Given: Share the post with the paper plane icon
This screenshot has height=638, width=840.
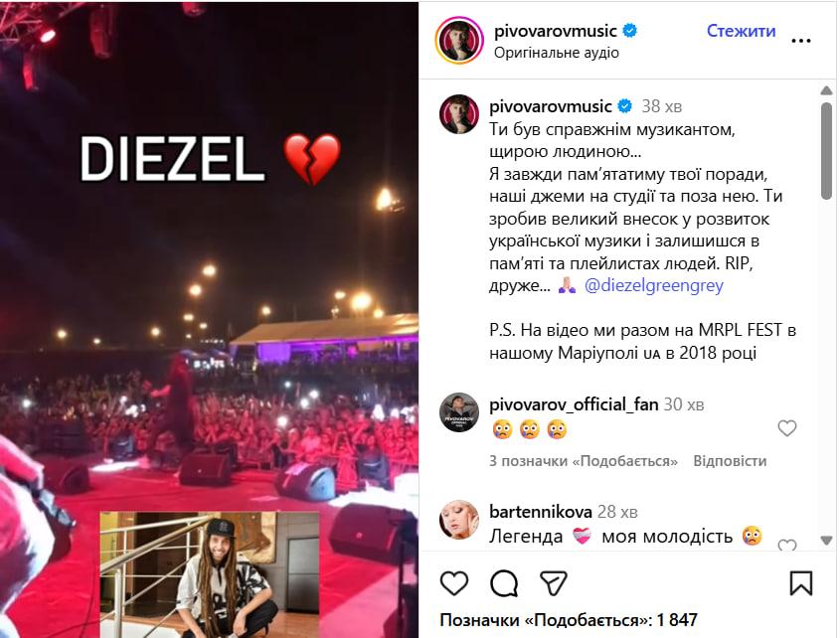Looking at the screenshot, I should coord(553,582).
